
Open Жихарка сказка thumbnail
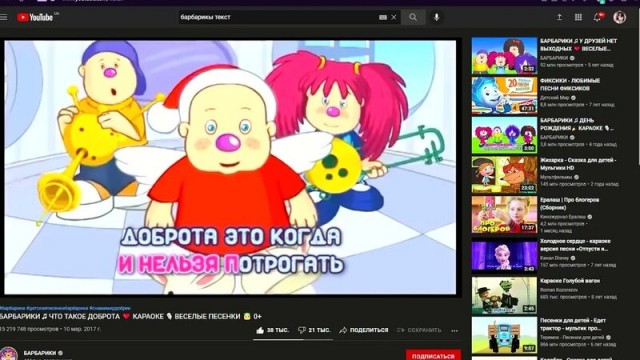(504, 175)
